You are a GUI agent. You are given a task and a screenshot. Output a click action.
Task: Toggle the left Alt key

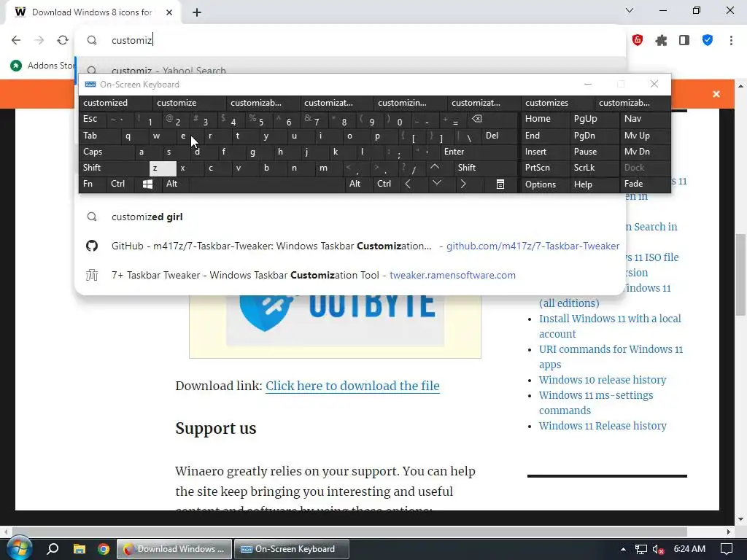(x=175, y=184)
